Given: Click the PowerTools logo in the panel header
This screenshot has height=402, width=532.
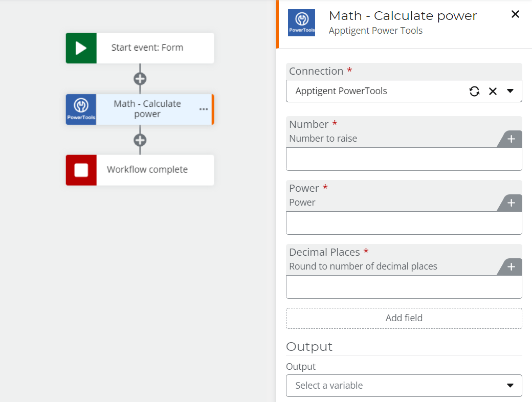Looking at the screenshot, I should 301,23.
